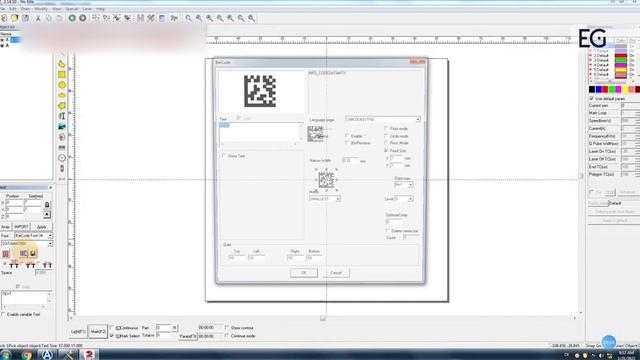This screenshot has width=640, height=360.
Task: Toggle Use default param checkbox
Action: coord(591,98)
